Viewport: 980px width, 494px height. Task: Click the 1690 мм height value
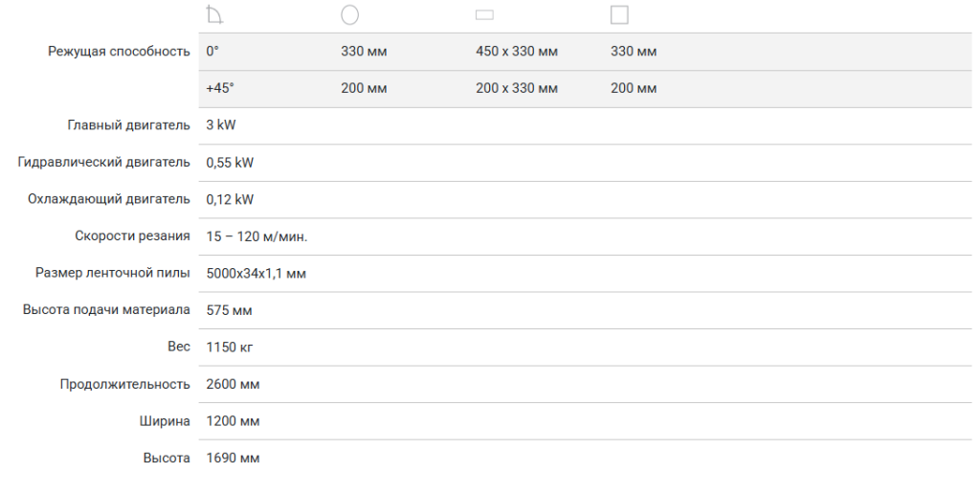pos(233,458)
